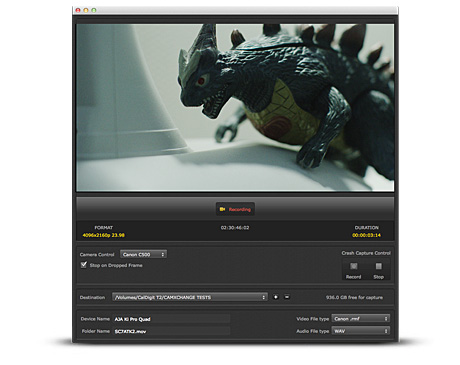Screen dimensions: 460x365
Task: Open the Audio File type WAV dropdown
Action: click(x=361, y=331)
